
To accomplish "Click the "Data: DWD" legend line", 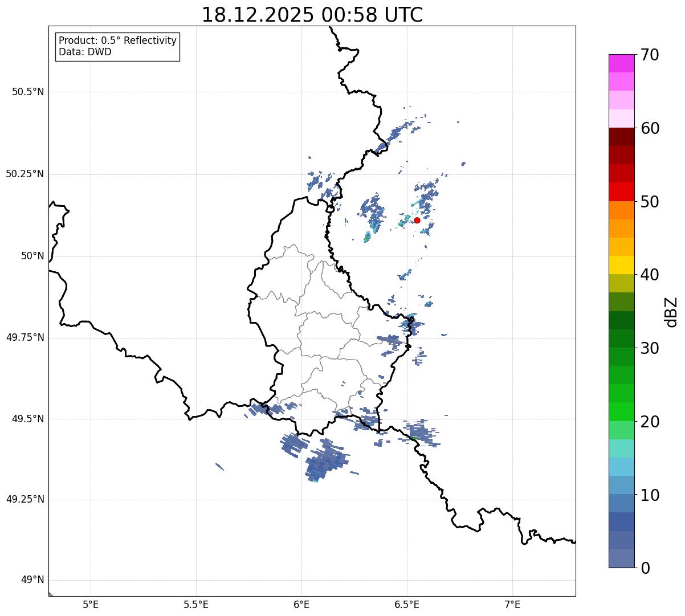I will [85, 52].
